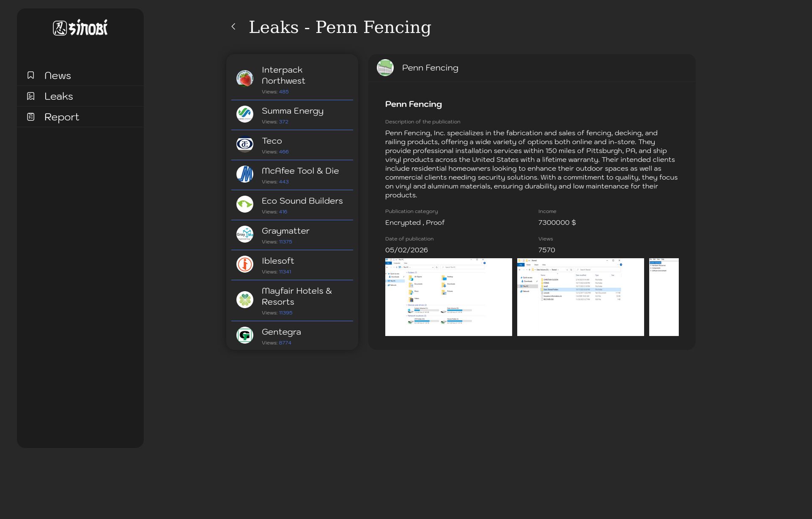This screenshot has width=812, height=519.
Task: Click the Penn Fencing avatar in header
Action: [385, 68]
